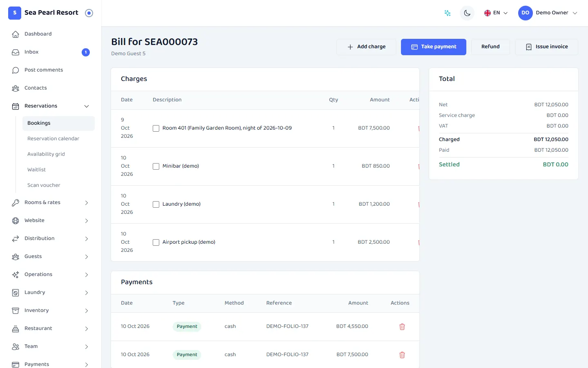588x368 pixels.
Task: Click the Refund button
Action: tap(490, 47)
